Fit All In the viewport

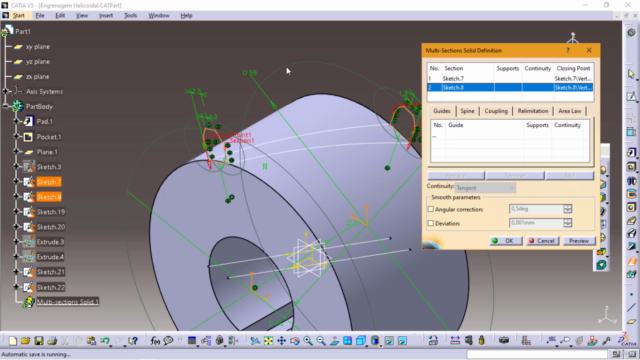(268, 341)
